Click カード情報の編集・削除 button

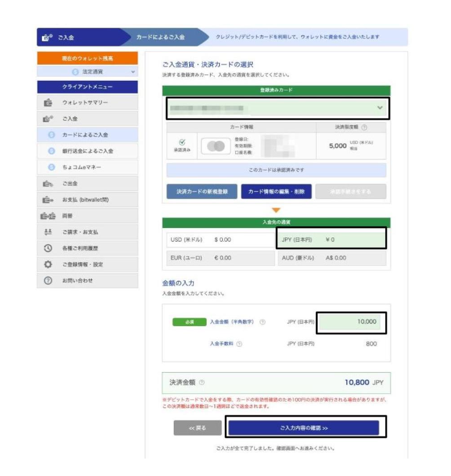click(x=277, y=192)
